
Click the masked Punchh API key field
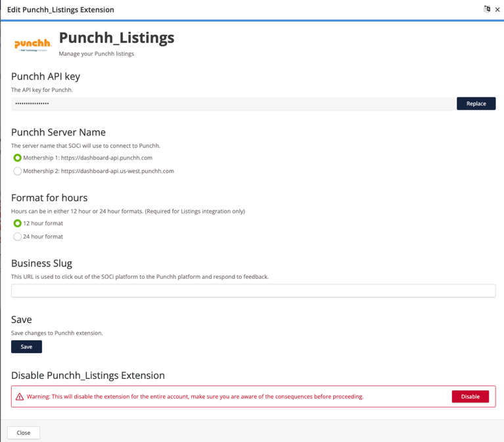point(233,103)
